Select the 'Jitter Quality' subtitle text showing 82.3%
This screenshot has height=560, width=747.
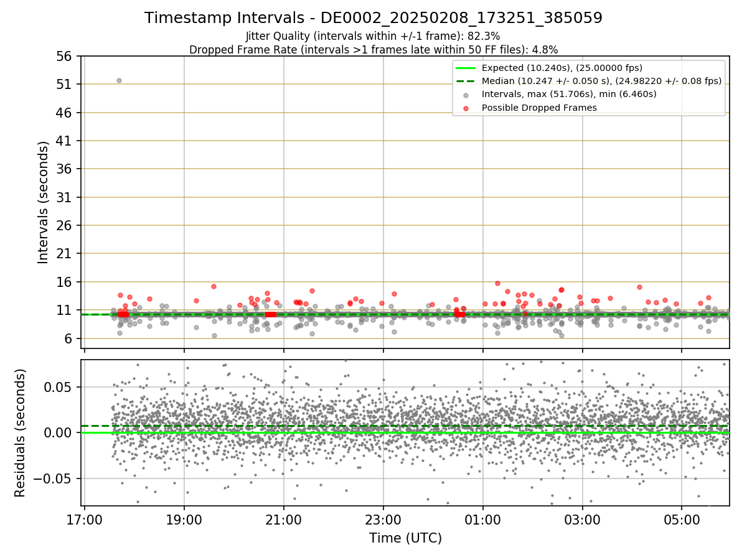pyautogui.click(x=373, y=36)
